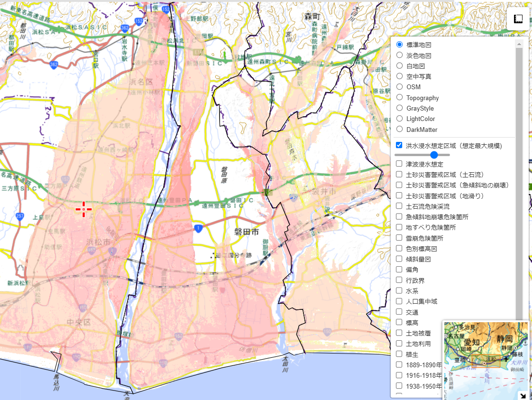532x400 pixels.
Task: Switch to 空中写真 aerial imagery
Action: pyautogui.click(x=399, y=76)
